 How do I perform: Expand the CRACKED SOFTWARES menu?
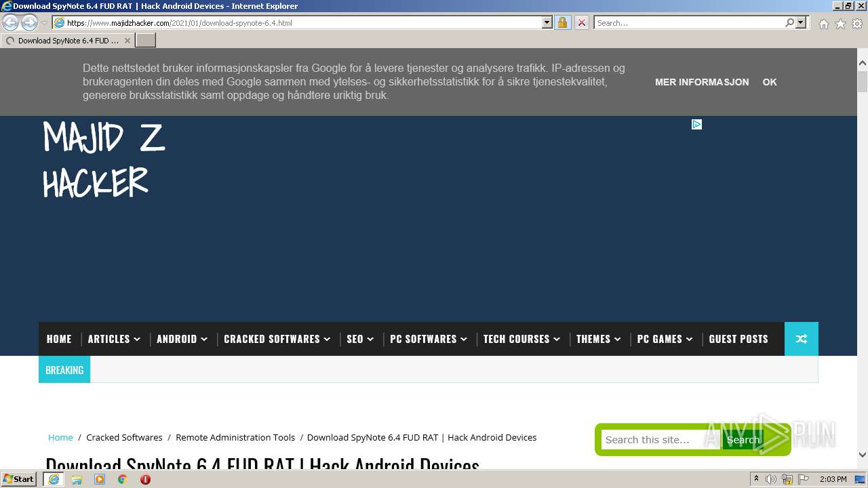[x=277, y=339]
